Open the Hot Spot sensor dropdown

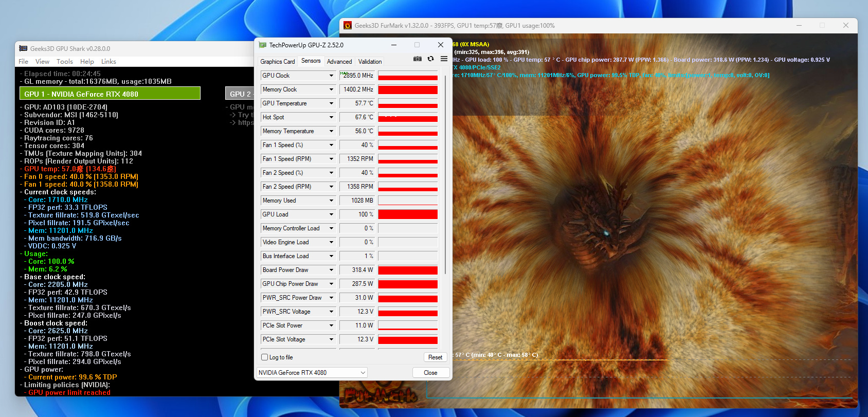coord(332,117)
